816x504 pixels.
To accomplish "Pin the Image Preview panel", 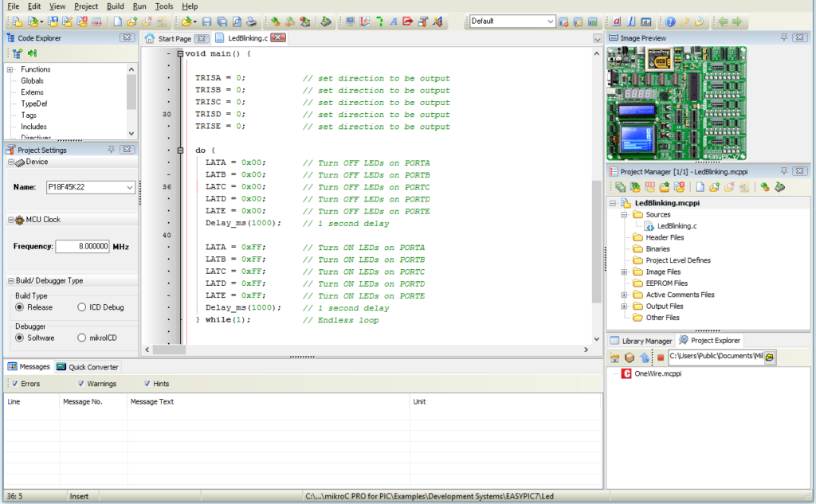I will point(784,37).
